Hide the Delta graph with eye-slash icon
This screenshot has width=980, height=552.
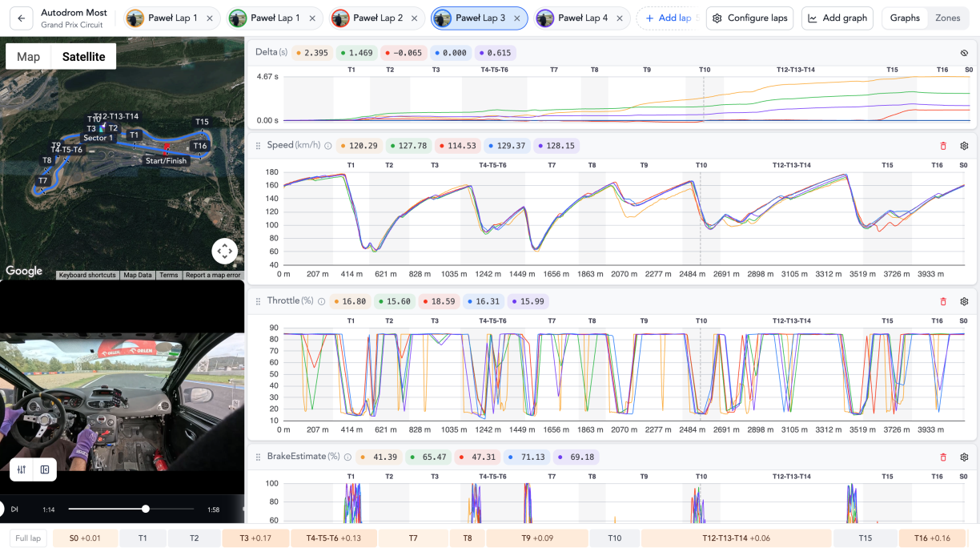tap(964, 53)
